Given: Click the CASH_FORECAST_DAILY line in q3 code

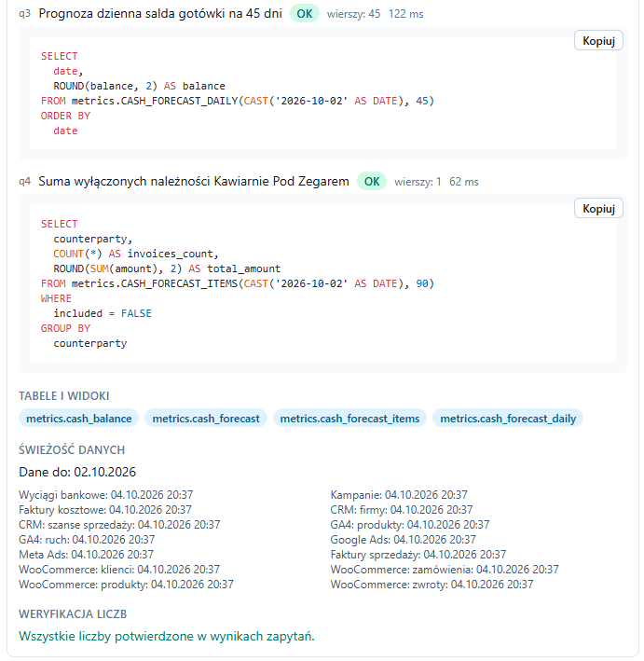Looking at the screenshot, I should [x=238, y=101].
